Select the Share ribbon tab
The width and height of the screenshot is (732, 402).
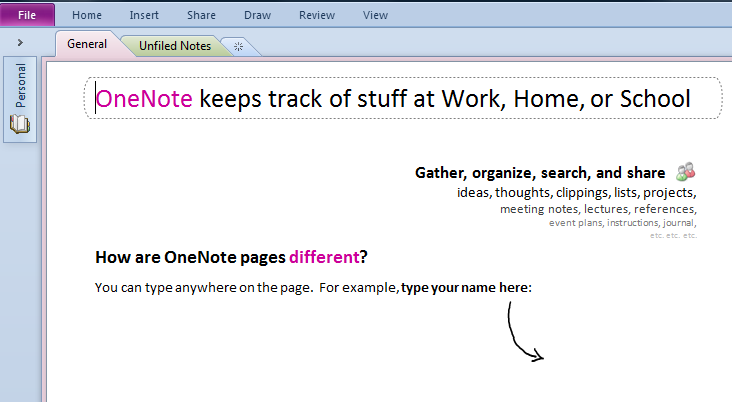[201, 15]
